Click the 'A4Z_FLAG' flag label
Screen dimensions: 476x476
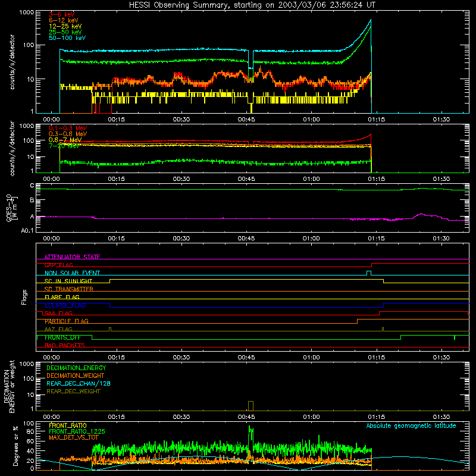pos(58,329)
